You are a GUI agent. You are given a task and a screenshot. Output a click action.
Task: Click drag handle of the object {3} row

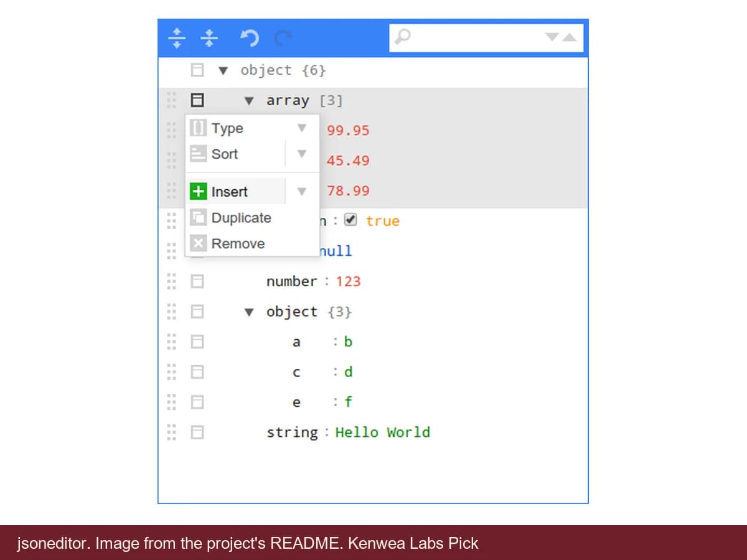point(172,312)
